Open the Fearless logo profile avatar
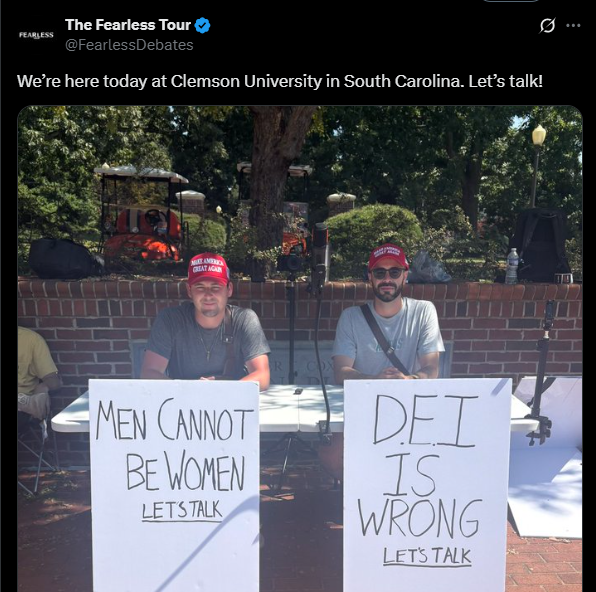 [36, 35]
